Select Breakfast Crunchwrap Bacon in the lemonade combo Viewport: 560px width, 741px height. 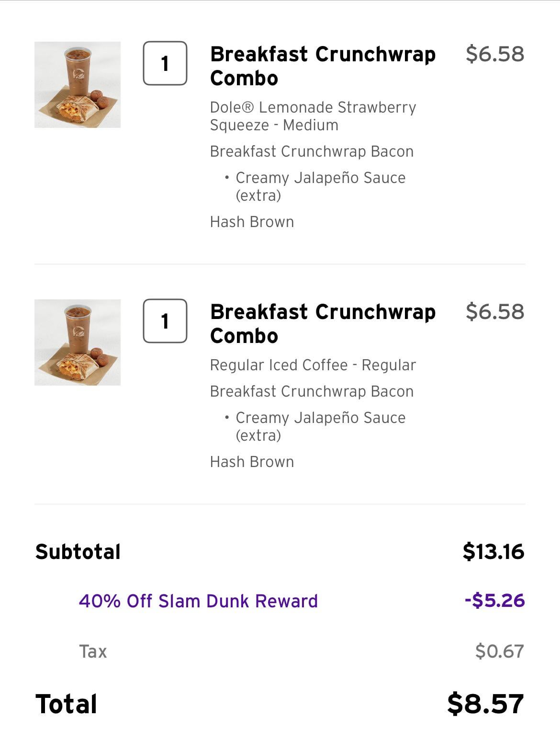(312, 151)
